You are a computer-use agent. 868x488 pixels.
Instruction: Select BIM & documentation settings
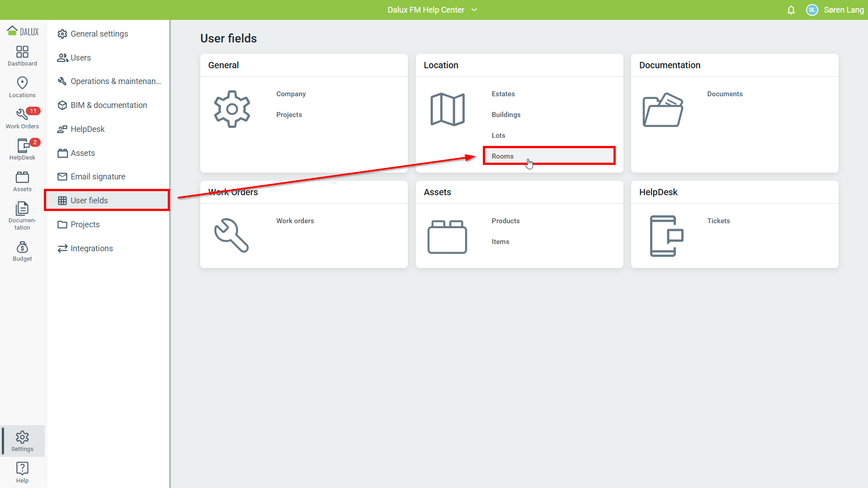108,105
